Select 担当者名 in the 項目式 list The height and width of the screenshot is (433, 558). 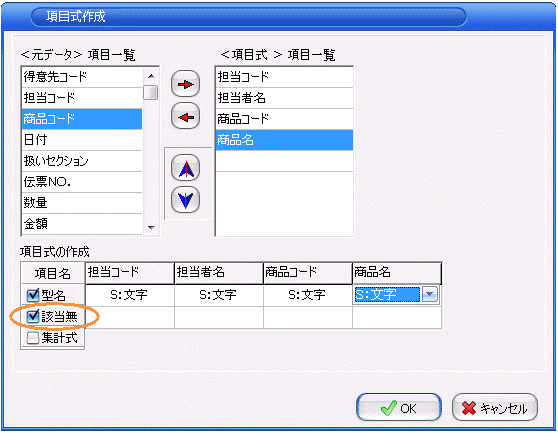point(284,98)
